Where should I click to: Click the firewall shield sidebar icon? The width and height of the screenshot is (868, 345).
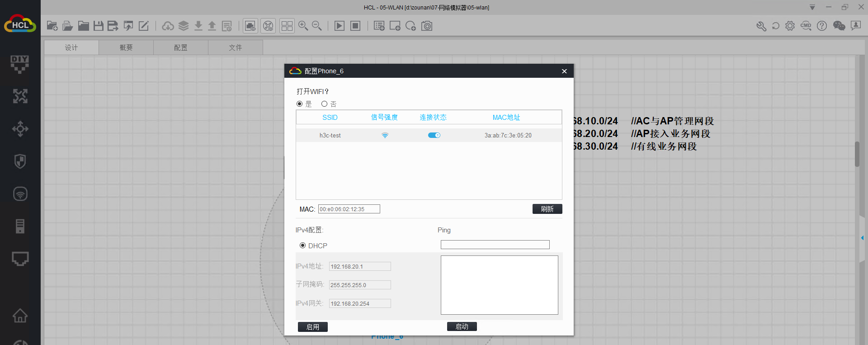[20, 161]
